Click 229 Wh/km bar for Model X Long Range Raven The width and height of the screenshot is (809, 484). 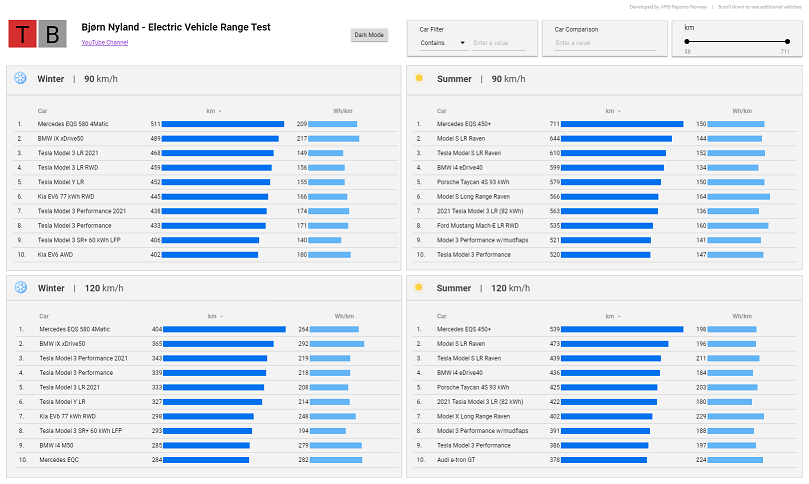pyautogui.click(x=736, y=416)
